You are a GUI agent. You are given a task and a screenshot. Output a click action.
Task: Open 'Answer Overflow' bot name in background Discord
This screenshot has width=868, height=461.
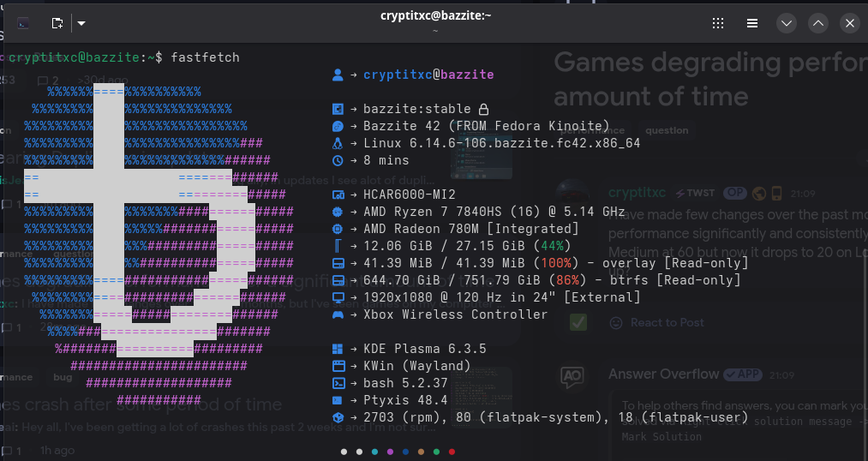pos(663,374)
